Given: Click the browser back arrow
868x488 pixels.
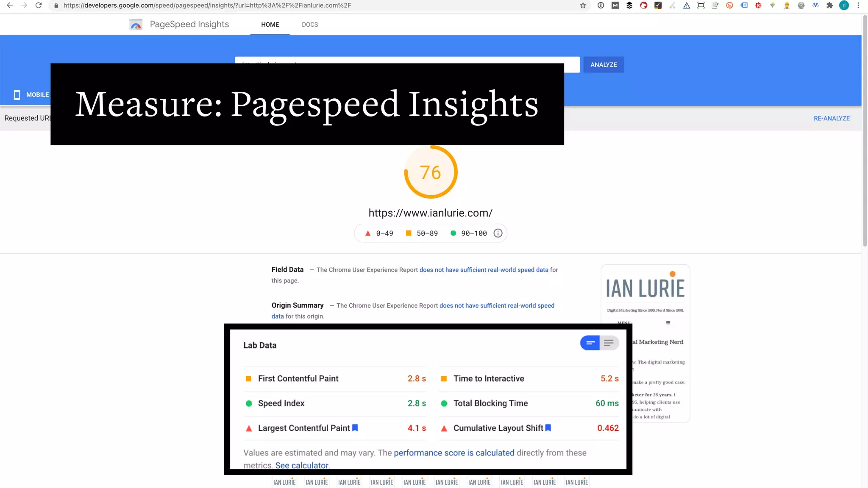Looking at the screenshot, I should coord(10,6).
